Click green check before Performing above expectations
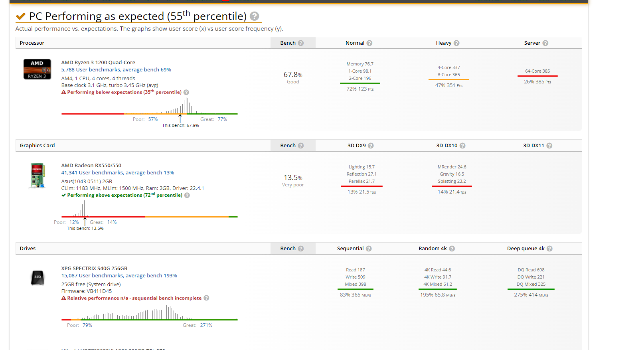The width and height of the screenshot is (644, 350). 63,195
